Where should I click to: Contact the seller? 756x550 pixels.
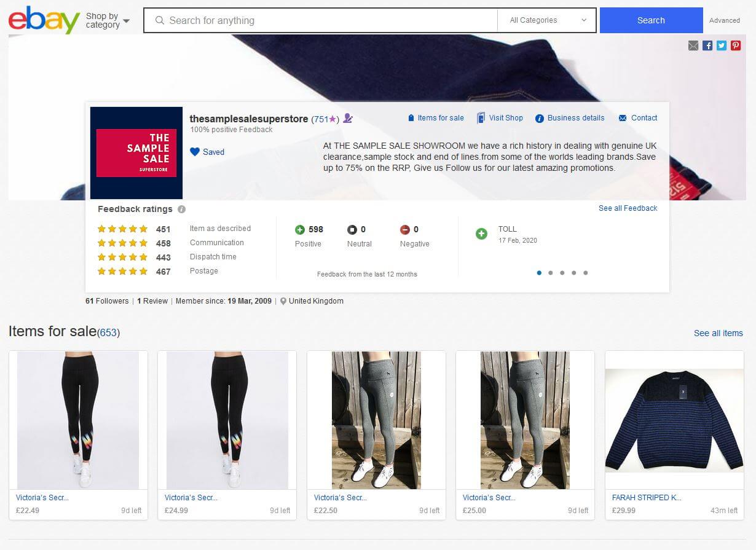(643, 117)
